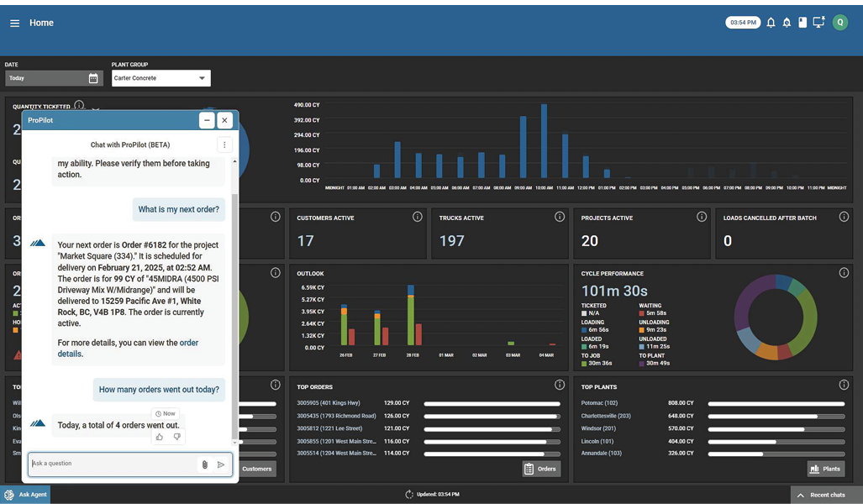Show info for Top Orders card
This screenshot has height=504, width=863.
559,385
